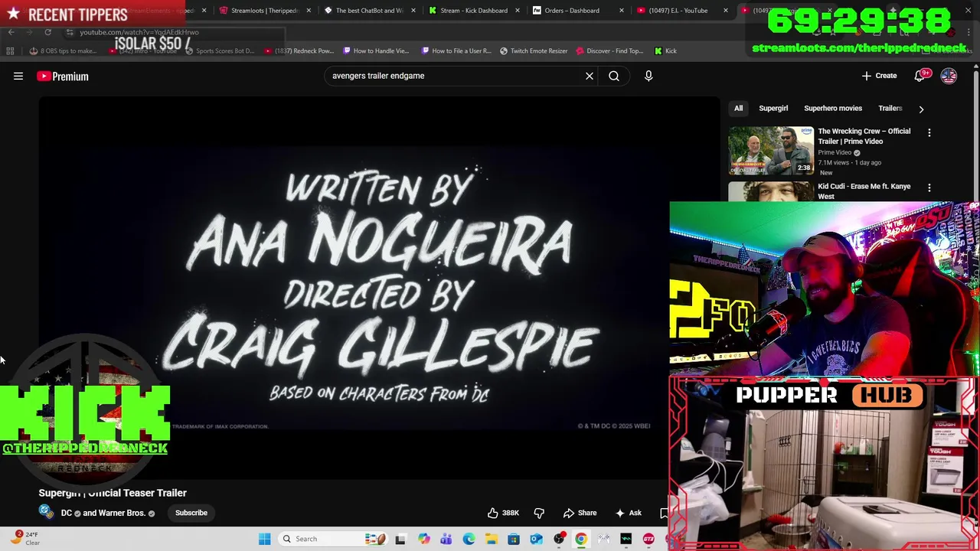The height and width of the screenshot is (551, 980).
Task: Open weather widget showing 24°F Clear
Action: (x=24, y=538)
